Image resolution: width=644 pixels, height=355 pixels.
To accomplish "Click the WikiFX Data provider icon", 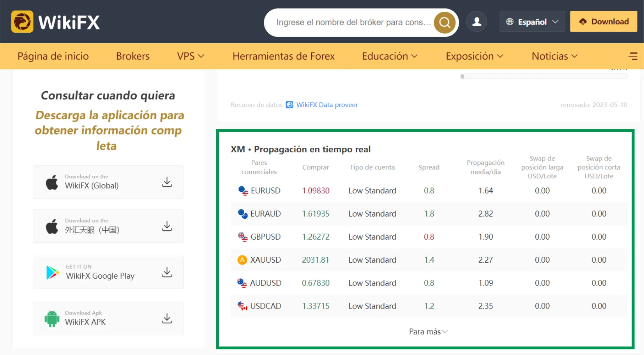I will pos(290,105).
